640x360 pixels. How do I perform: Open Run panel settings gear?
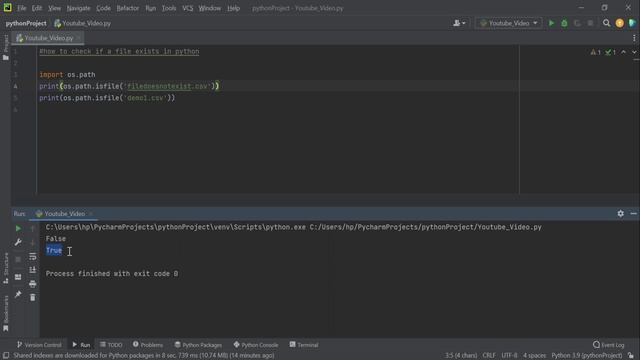coord(620,213)
